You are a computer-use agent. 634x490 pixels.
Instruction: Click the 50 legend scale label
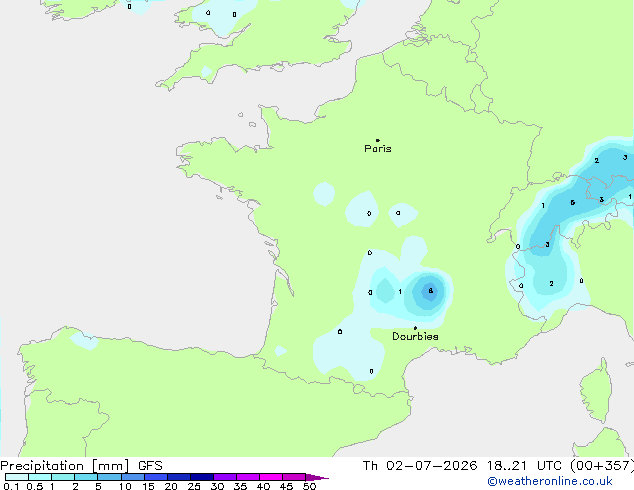309,486
